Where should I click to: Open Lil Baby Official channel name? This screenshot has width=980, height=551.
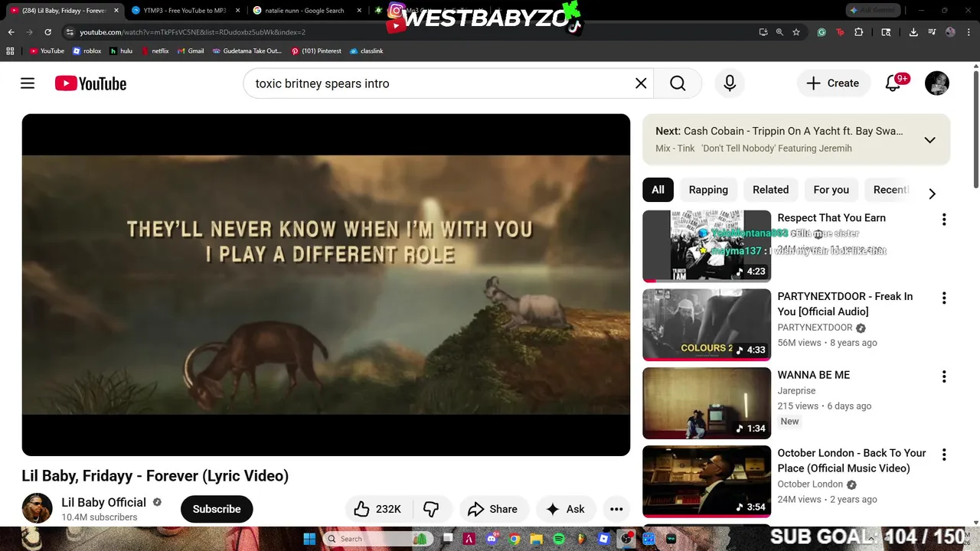(103, 502)
